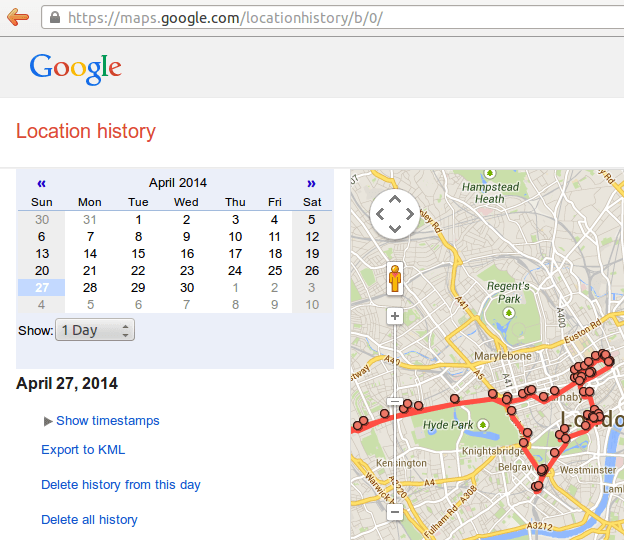Click the Kensington label on the map
This screenshot has width=624, height=540.
(401, 463)
